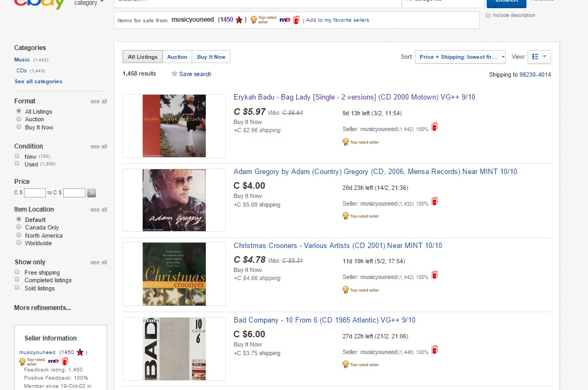This screenshot has height=390, width=588.
Task: Click the 'me' icon in Seller Information box
Action: pos(53,361)
